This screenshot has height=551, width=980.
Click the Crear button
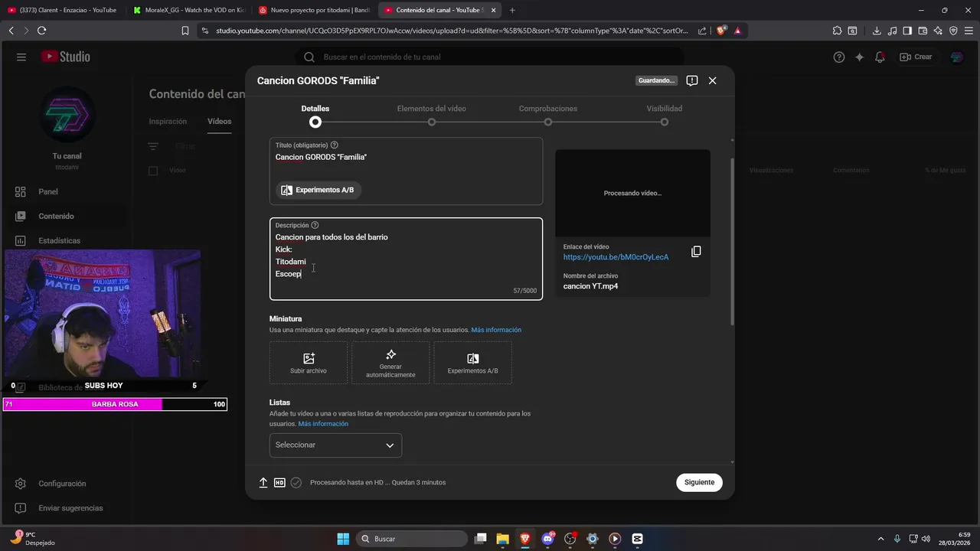(916, 57)
